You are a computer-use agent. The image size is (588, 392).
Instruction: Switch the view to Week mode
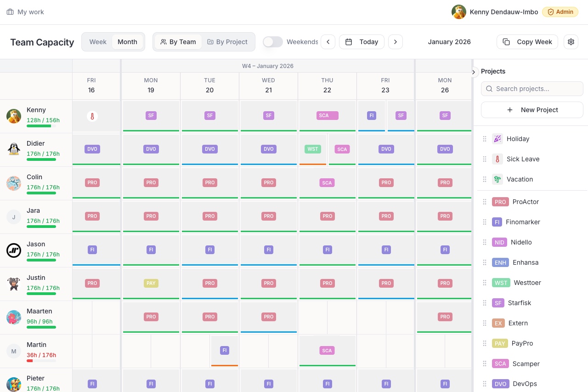(98, 42)
